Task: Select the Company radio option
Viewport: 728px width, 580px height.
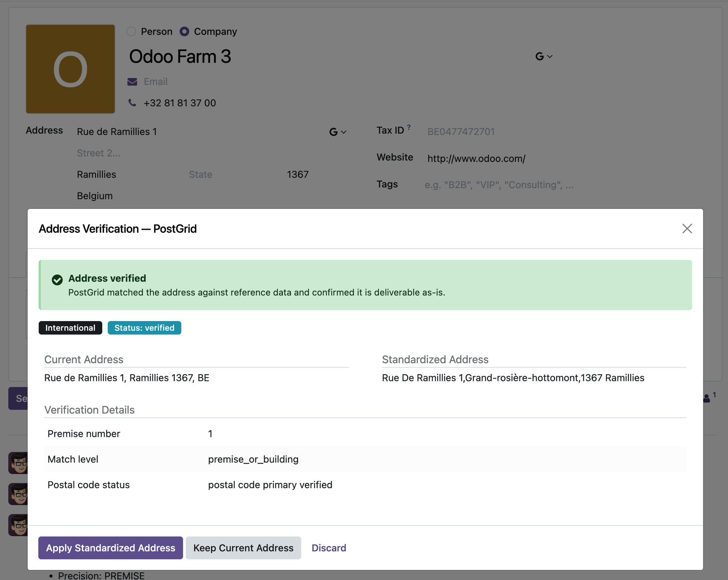Action: coord(184,31)
